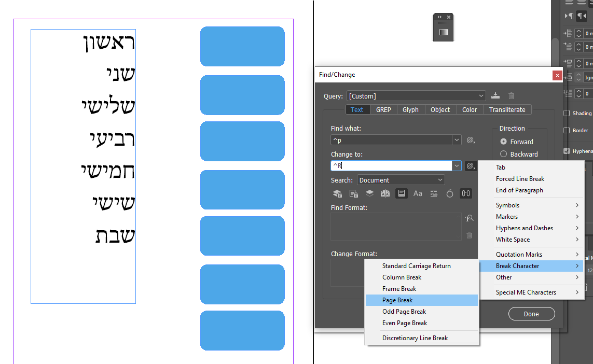Screen dimensions: 593x364
Task: Select Forced Line Break menu item
Action: tap(532, 179)
